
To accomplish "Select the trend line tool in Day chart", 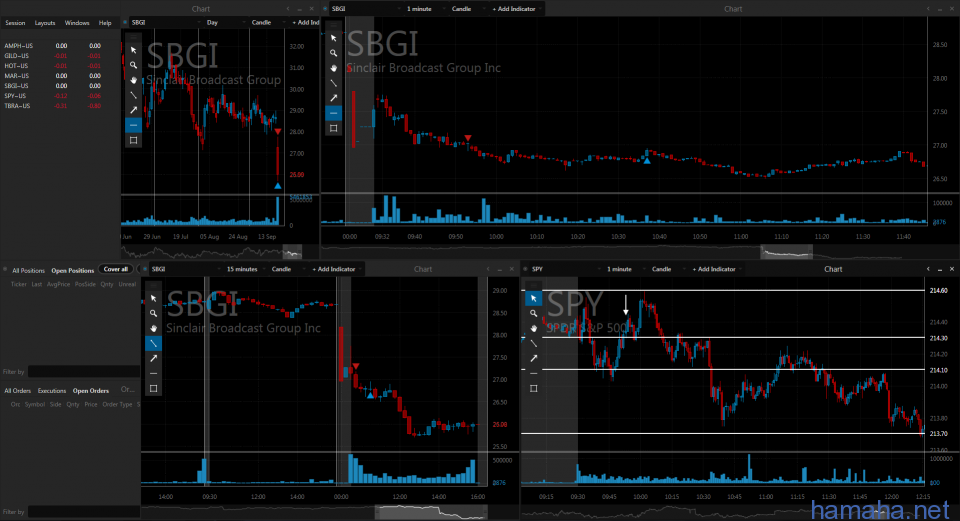I will click(x=133, y=95).
